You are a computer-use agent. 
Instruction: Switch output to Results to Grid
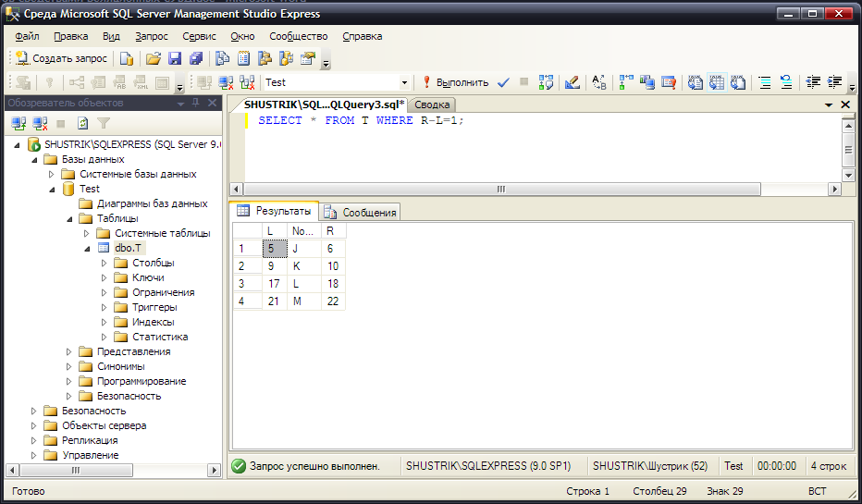coord(717,82)
